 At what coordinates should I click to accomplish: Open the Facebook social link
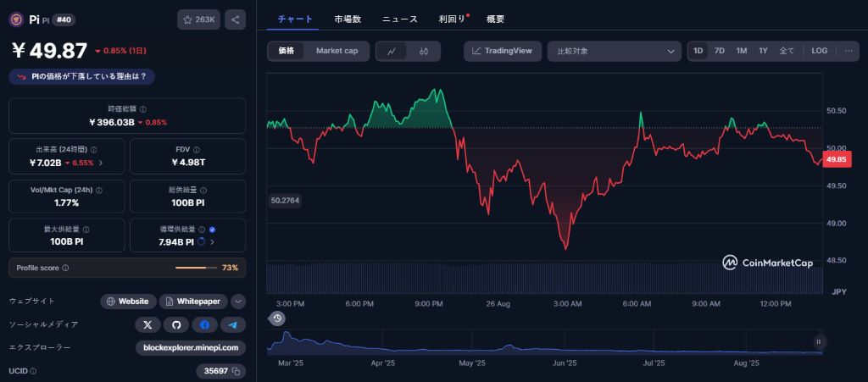(205, 324)
